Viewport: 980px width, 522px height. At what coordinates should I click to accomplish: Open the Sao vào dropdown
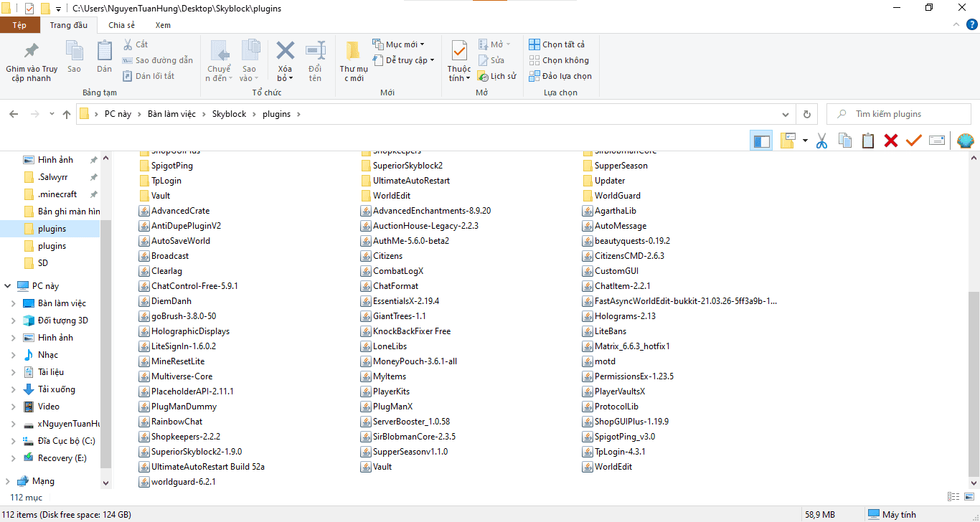[250, 61]
